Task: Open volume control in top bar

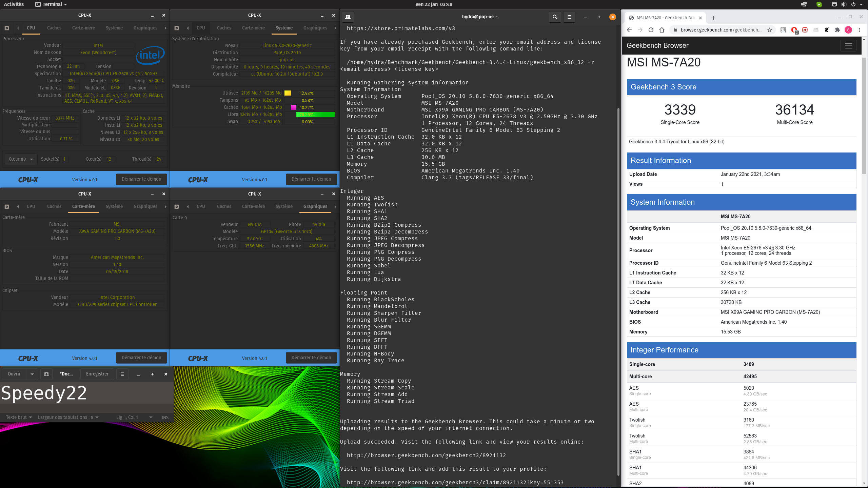Action: [844, 4]
